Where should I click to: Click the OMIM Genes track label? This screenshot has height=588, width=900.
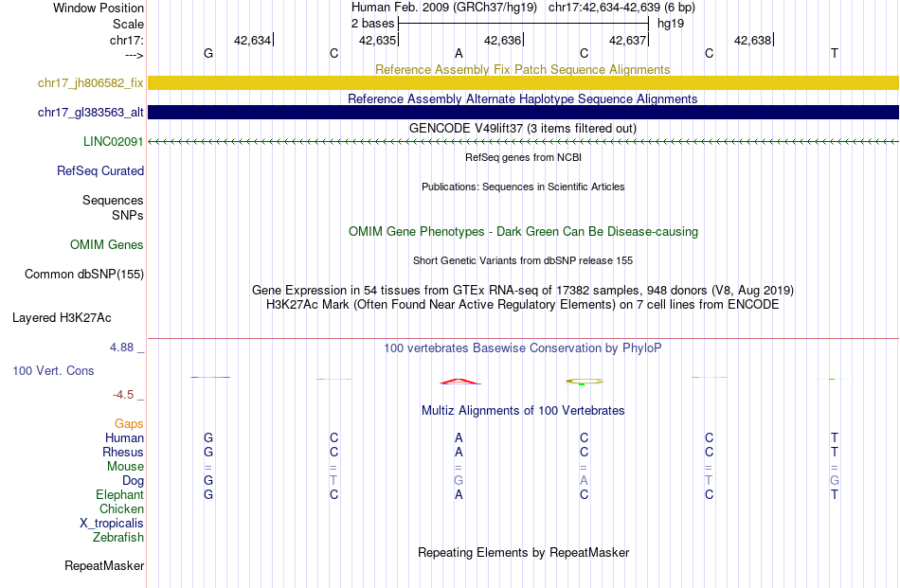coord(107,245)
